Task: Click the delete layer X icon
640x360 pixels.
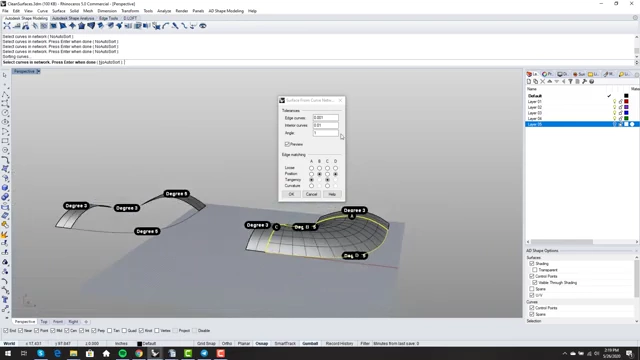Action: click(x=542, y=82)
